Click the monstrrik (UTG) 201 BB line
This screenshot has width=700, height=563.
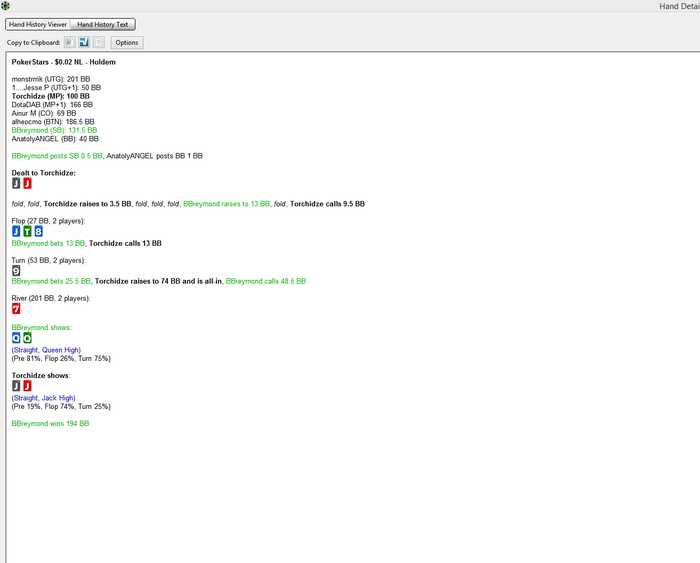(x=51, y=79)
